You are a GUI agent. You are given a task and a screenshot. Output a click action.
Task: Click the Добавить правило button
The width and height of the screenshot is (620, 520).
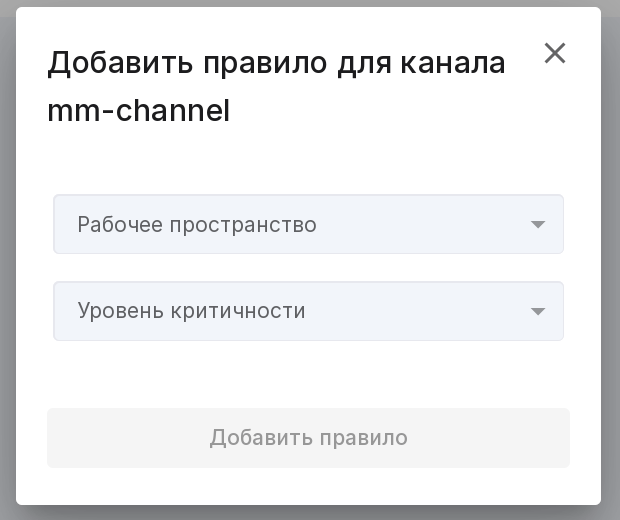(308, 438)
